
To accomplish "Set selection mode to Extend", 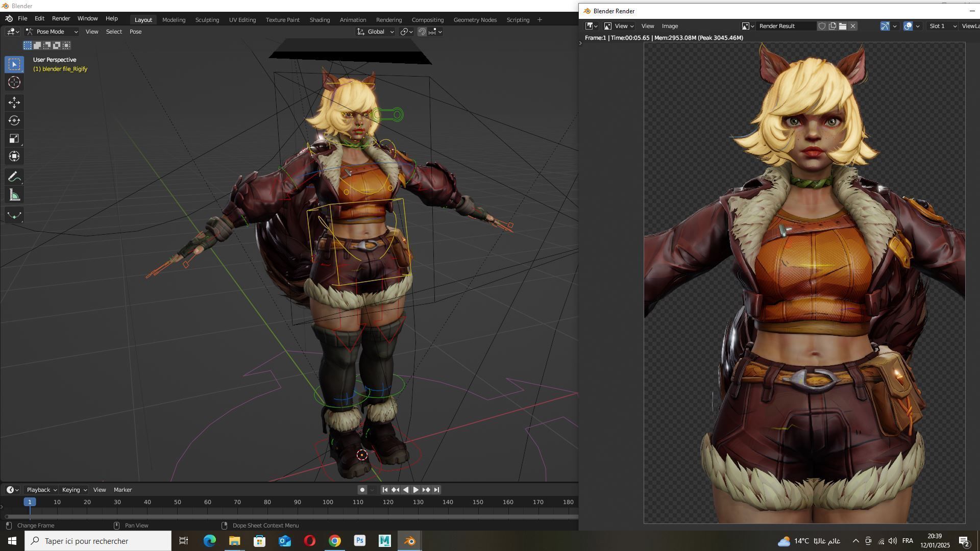I will pyautogui.click(x=37, y=45).
